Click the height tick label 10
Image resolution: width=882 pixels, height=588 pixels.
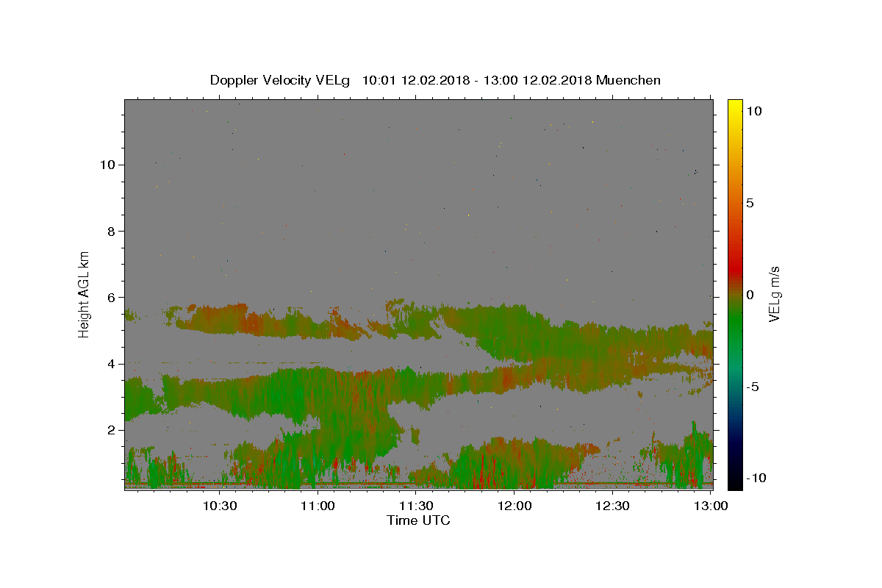click(x=107, y=165)
